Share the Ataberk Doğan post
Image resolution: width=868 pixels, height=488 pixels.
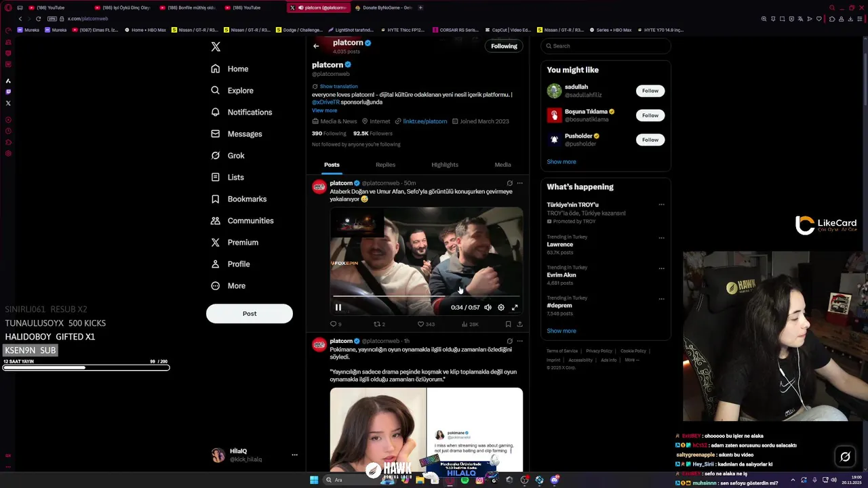click(519, 324)
